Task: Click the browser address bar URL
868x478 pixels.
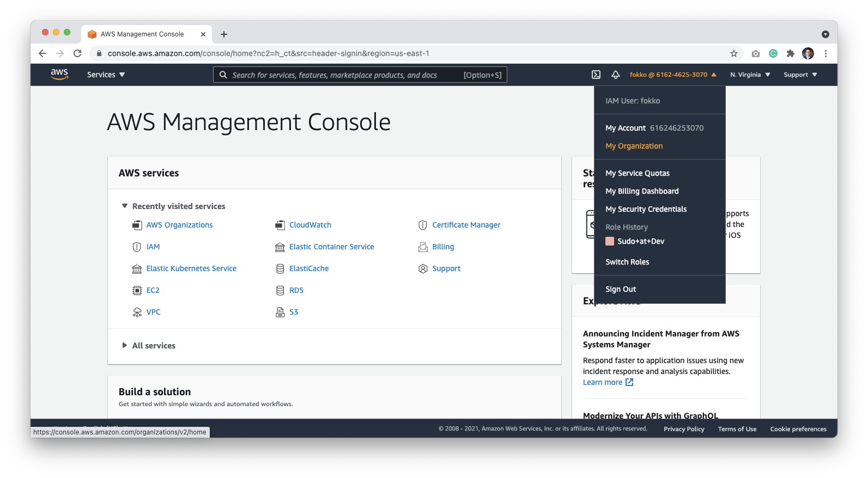Action: click(269, 53)
